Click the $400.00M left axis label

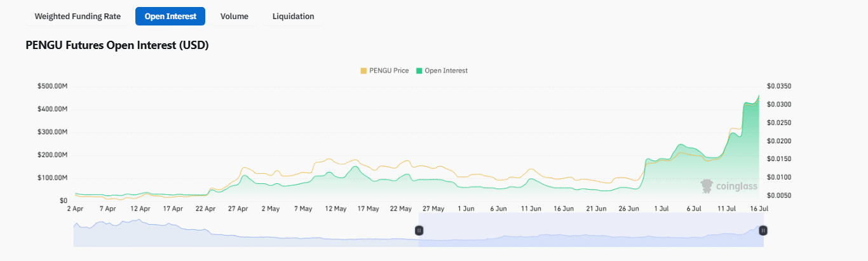click(53, 109)
